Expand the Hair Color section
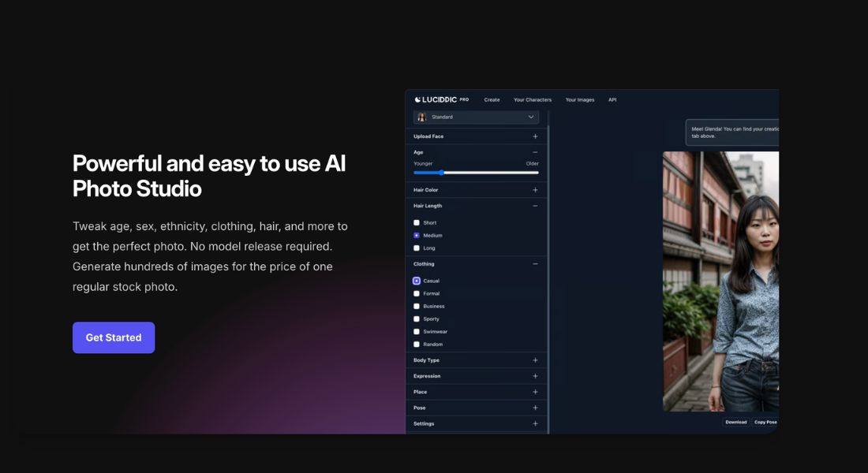868x473 pixels. [535, 190]
